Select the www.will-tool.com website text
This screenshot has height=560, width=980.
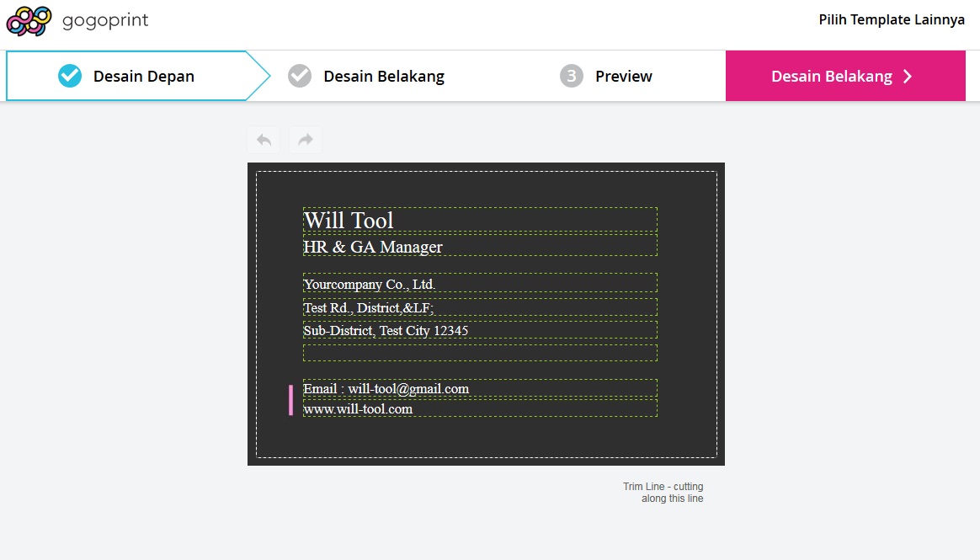click(358, 408)
